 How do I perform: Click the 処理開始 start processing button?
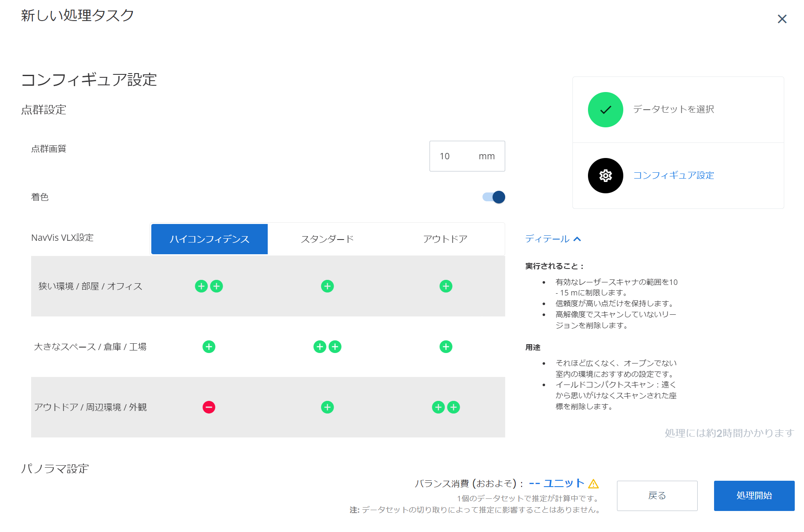tap(754, 496)
